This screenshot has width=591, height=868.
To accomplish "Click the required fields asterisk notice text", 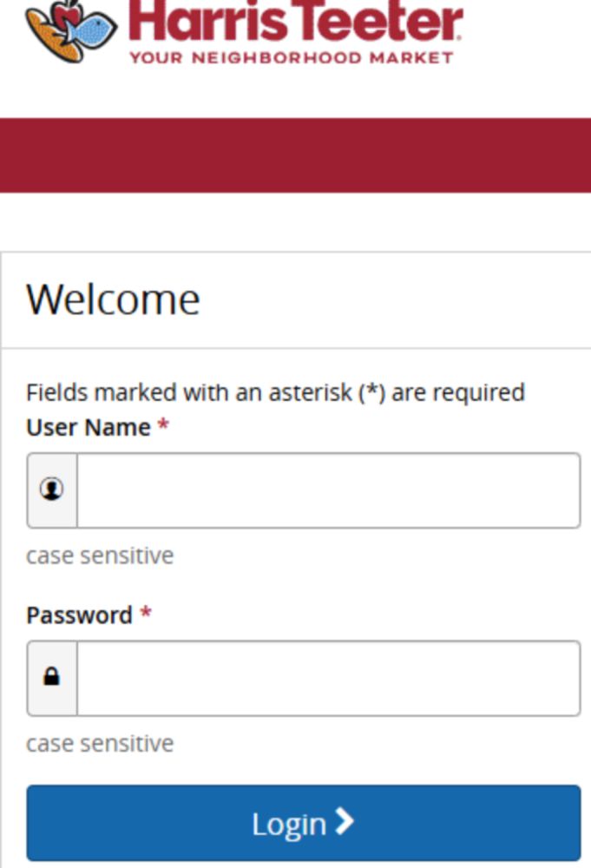I will pos(275,392).
